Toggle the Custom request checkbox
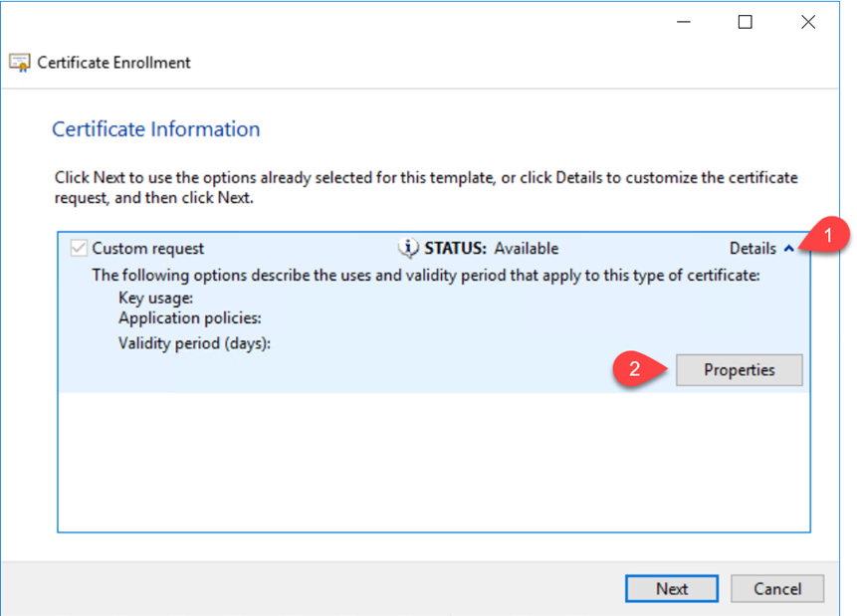Viewport: 857px width, 616px height. [79, 248]
